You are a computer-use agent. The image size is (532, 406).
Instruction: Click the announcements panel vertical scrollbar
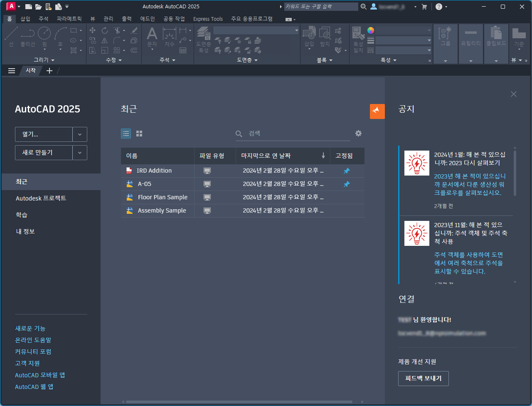515,173
